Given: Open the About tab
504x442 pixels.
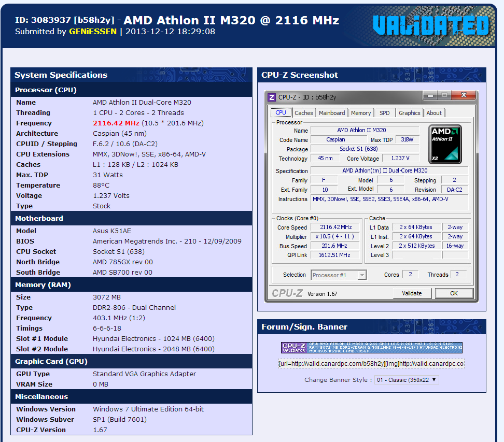Looking at the screenshot, I should point(434,113).
